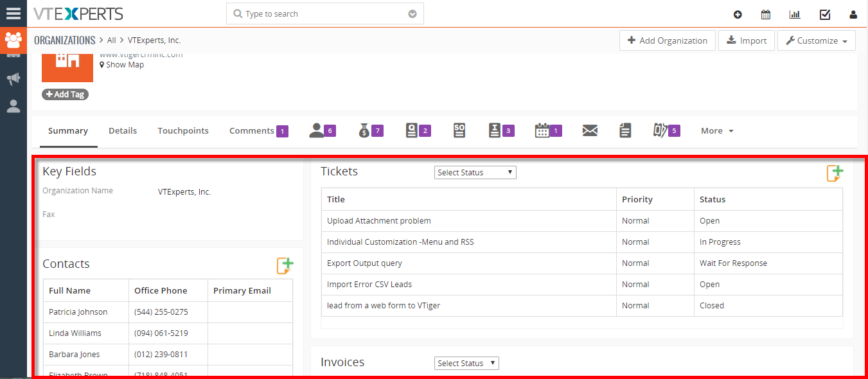Switch to the Summary tab
868x379 pixels.
pyautogui.click(x=67, y=130)
